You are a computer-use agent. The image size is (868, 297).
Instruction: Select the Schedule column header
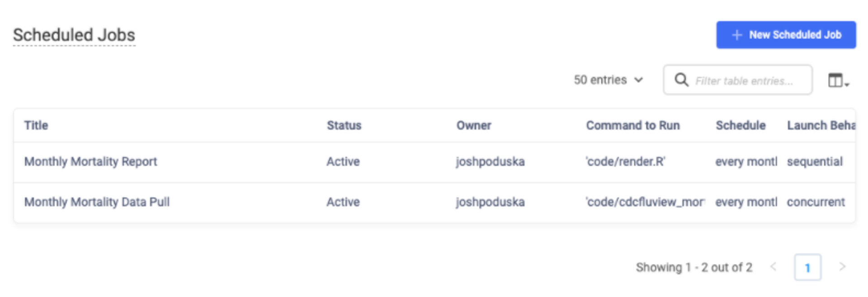[741, 125]
